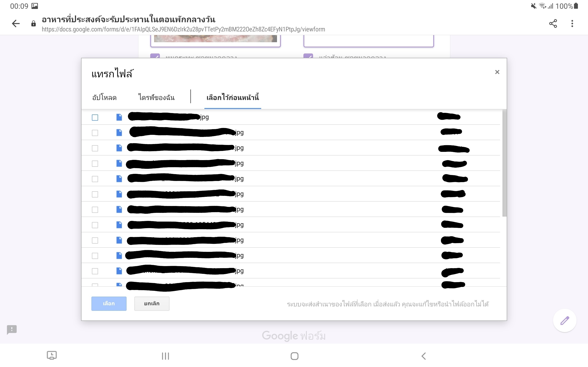Tap the browser back arrow icon

coord(16,24)
